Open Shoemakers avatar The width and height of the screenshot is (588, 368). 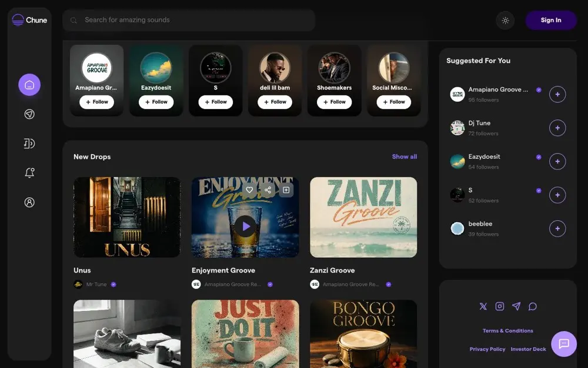point(334,68)
